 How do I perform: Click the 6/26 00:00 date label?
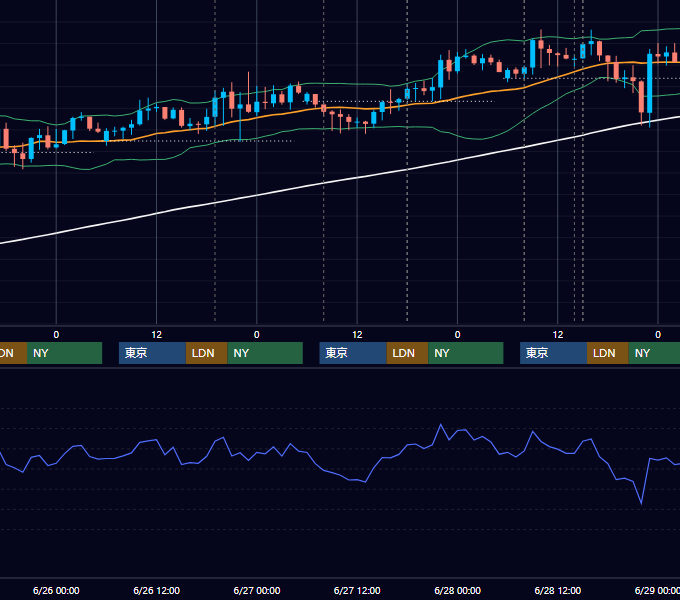click(x=56, y=590)
